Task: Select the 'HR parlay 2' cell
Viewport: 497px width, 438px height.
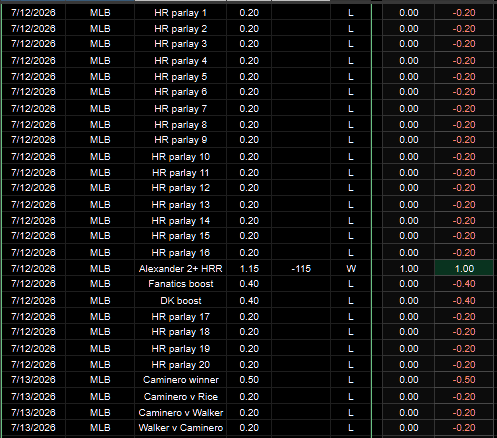Action: point(180,29)
